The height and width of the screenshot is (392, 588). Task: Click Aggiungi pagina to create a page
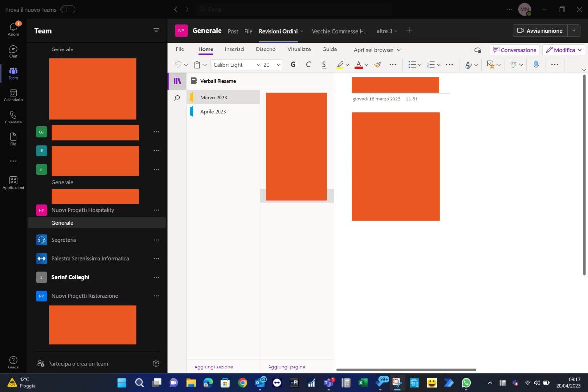tap(287, 367)
